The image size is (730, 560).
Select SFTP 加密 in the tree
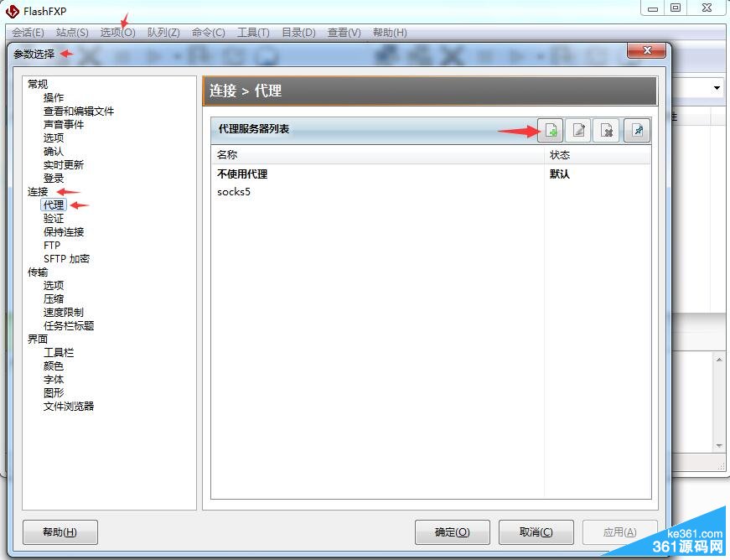tap(66, 259)
